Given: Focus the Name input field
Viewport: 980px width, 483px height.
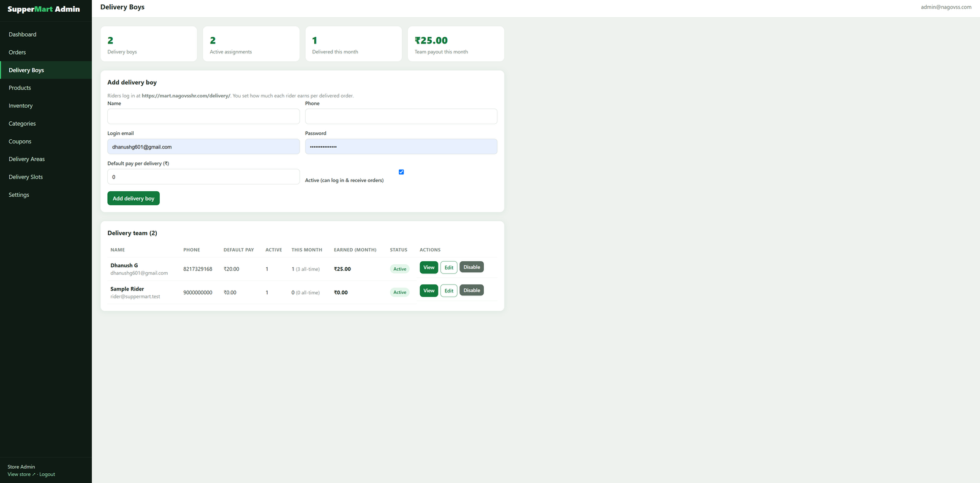Looking at the screenshot, I should click(203, 116).
